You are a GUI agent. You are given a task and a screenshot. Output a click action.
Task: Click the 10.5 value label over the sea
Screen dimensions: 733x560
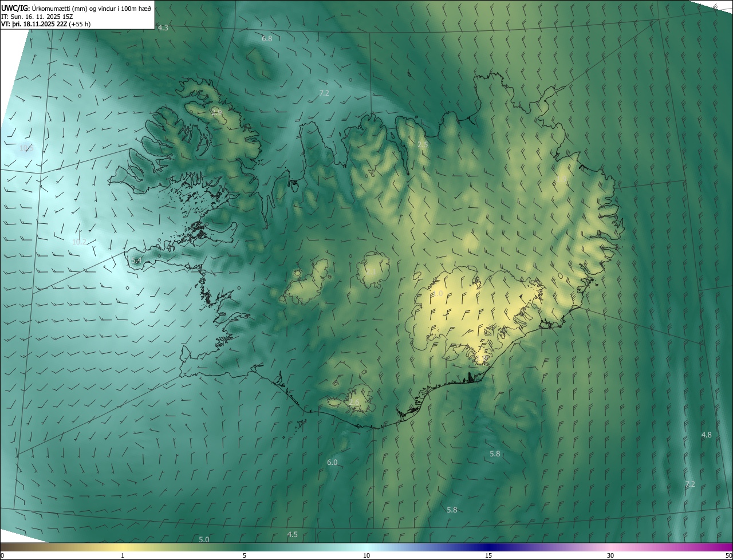(x=26, y=148)
